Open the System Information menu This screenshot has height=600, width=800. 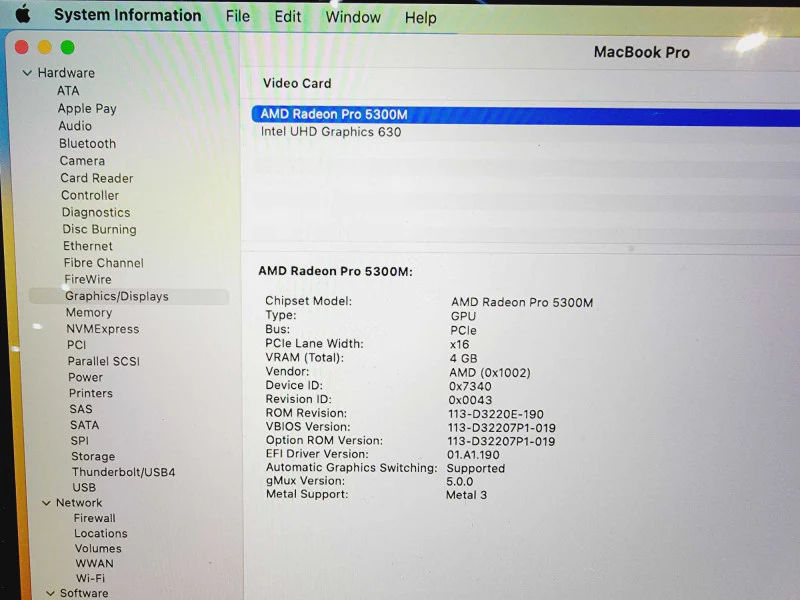(128, 15)
